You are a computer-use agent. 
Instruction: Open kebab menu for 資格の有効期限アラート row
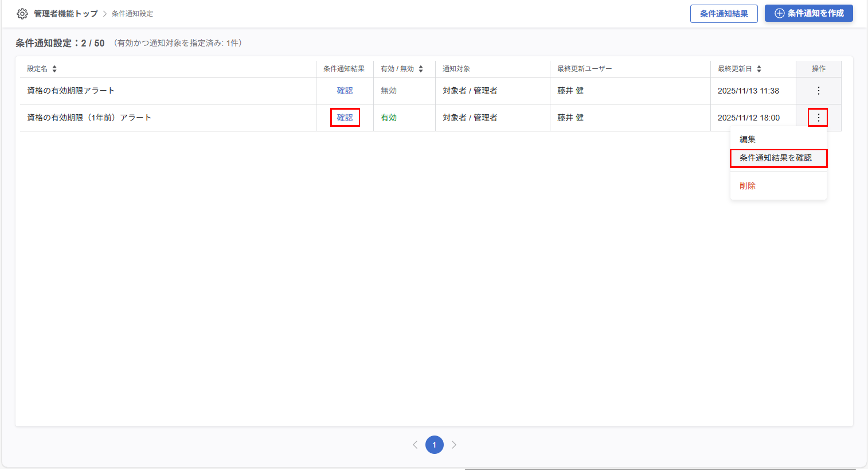pyautogui.click(x=818, y=91)
